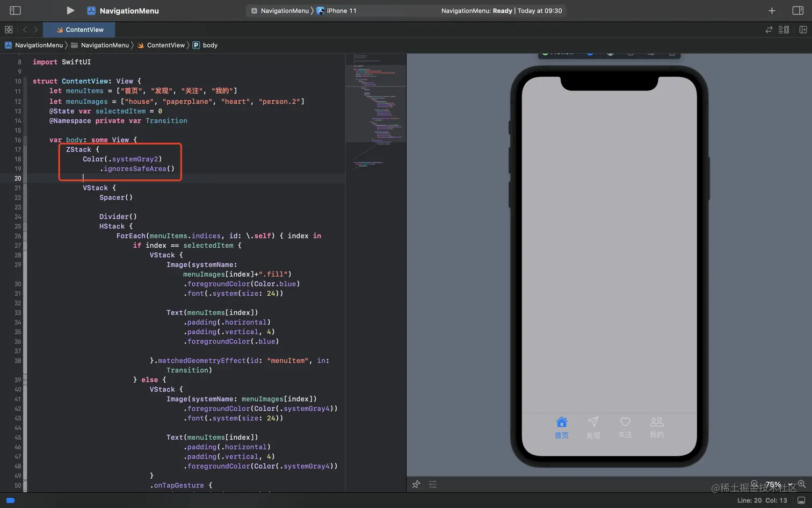Click "if index == selectedItem {" line
812x508 pixels.
click(x=187, y=246)
